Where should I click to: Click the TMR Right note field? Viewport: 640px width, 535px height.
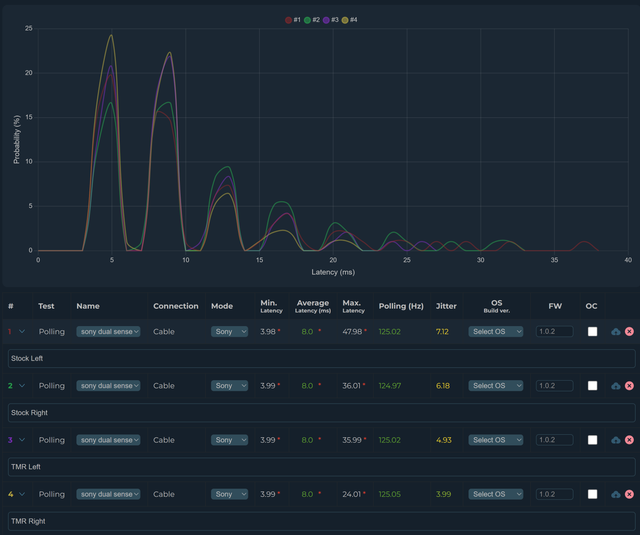point(322,521)
